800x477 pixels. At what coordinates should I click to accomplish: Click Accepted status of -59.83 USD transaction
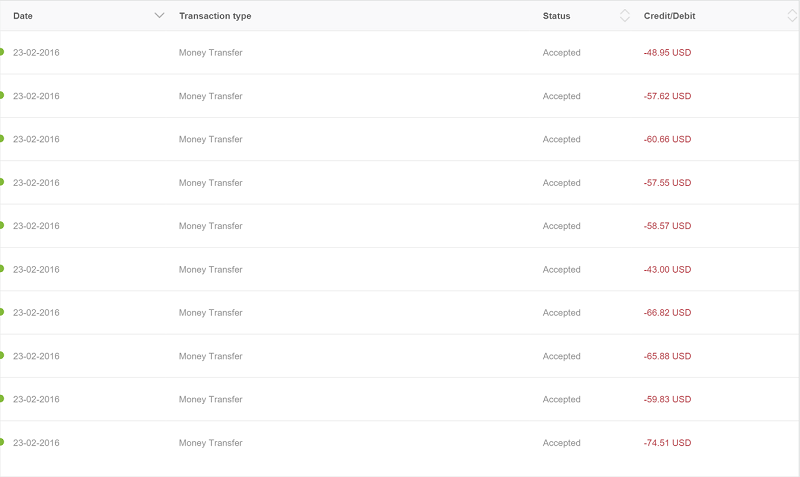[561, 399]
